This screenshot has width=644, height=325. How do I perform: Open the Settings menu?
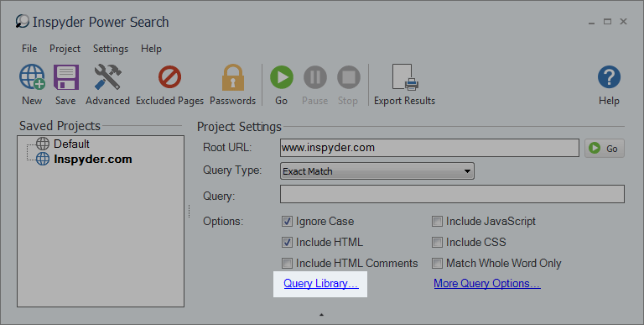click(x=111, y=49)
